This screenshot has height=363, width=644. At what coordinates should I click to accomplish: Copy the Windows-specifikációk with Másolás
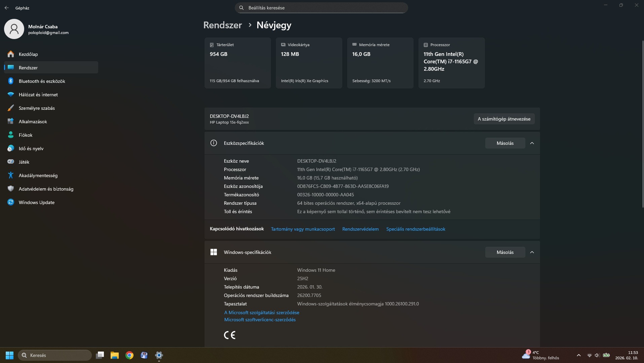pos(505,252)
